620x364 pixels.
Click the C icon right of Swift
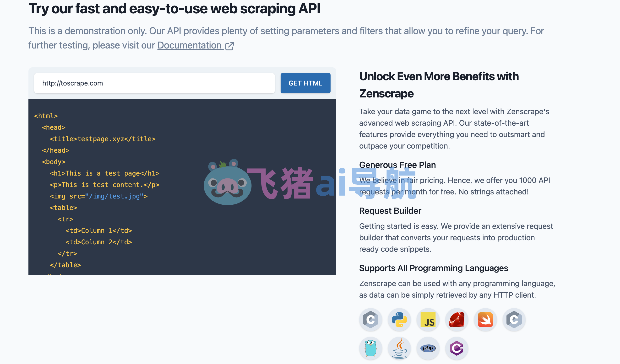514,320
